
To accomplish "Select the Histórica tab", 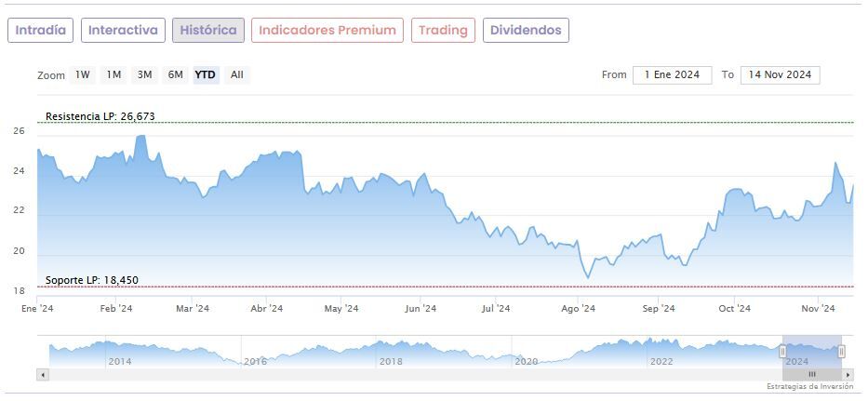I will [x=208, y=30].
